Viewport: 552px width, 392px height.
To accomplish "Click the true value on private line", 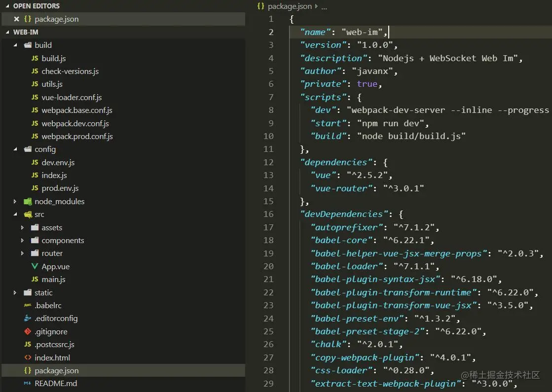I will click(367, 84).
